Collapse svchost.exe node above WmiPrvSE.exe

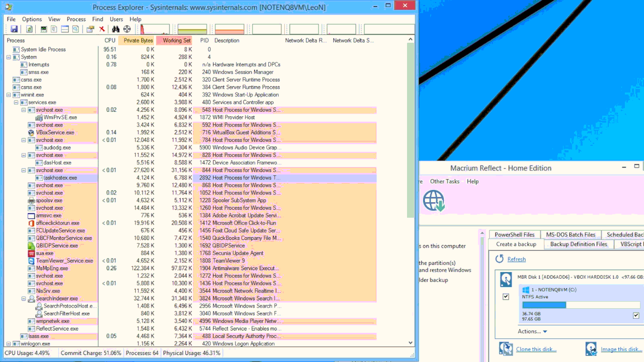(24, 110)
